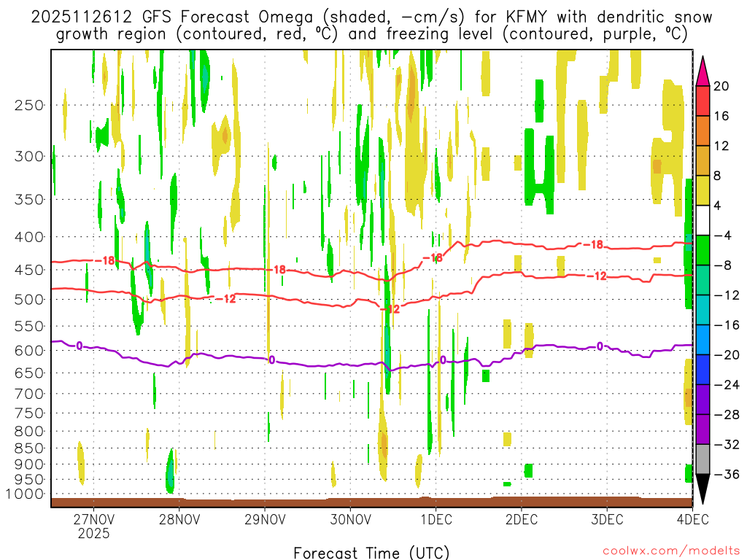Click the 300 pressure level label
The width and height of the screenshot is (747, 560).
[x=29, y=156]
